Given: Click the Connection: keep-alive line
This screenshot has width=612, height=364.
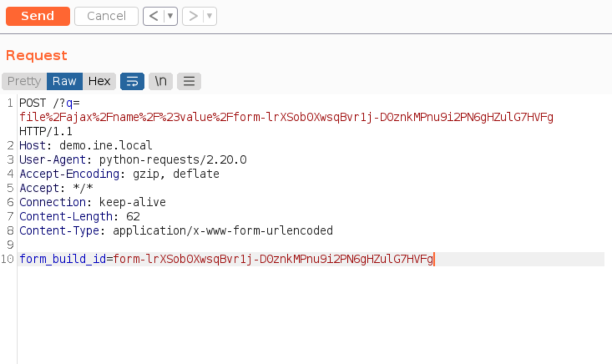Looking at the screenshot, I should pos(92,202).
